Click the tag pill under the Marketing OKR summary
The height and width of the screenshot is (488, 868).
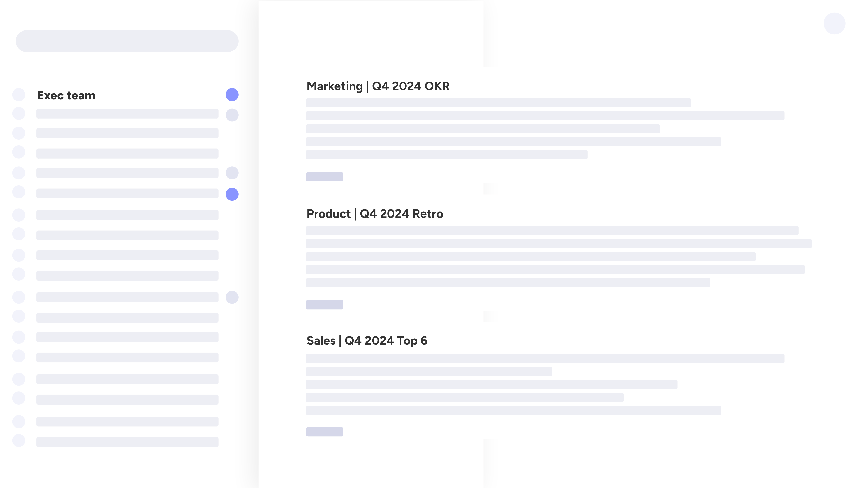coord(324,177)
